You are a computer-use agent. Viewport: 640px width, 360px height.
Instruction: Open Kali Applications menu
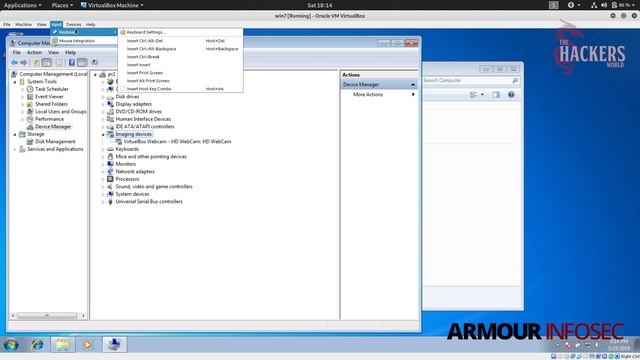[22, 5]
